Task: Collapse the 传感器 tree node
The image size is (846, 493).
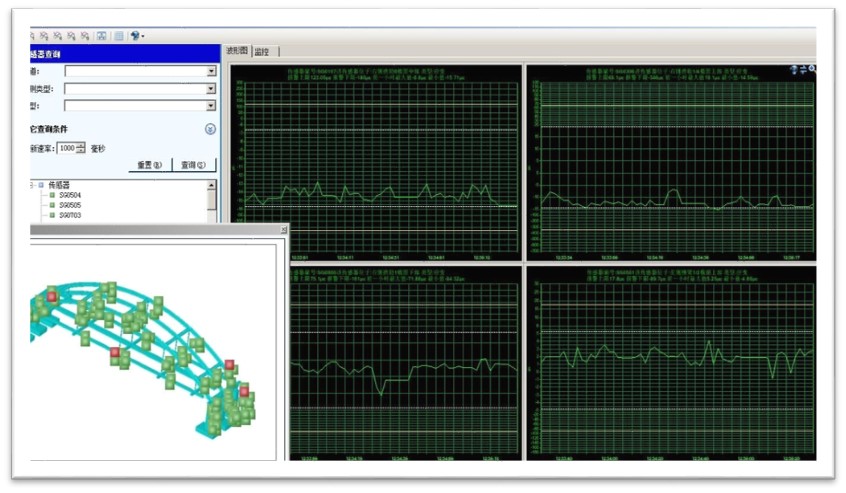Action: click(x=32, y=185)
